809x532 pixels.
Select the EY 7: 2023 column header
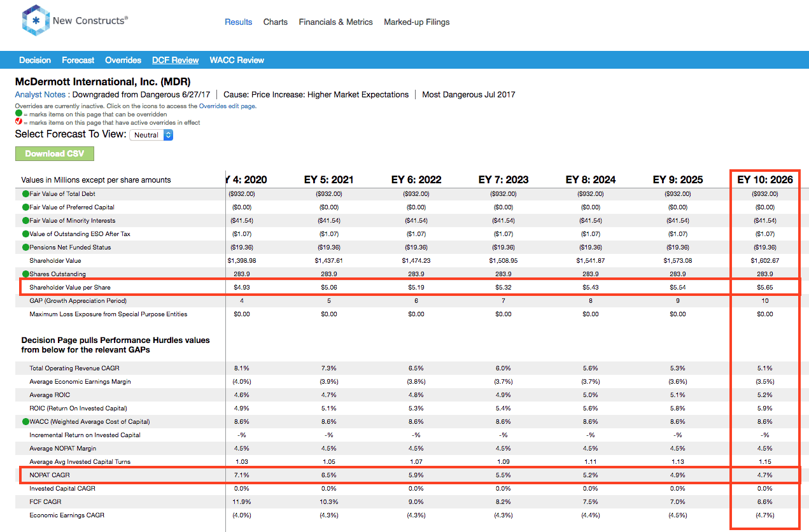(503, 180)
